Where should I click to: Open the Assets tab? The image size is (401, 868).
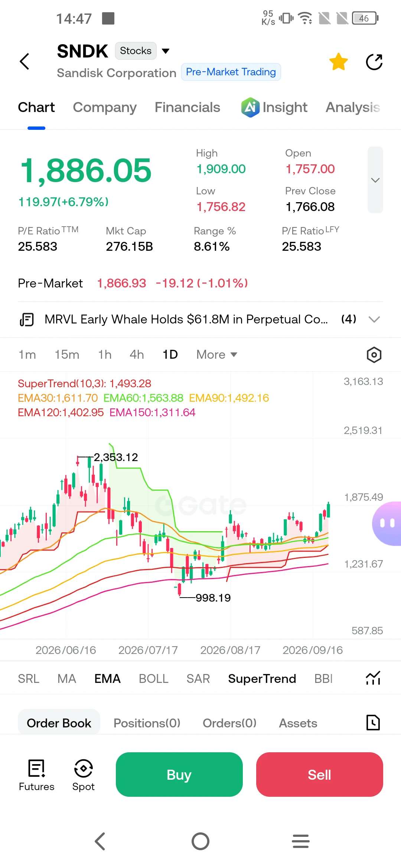(298, 723)
